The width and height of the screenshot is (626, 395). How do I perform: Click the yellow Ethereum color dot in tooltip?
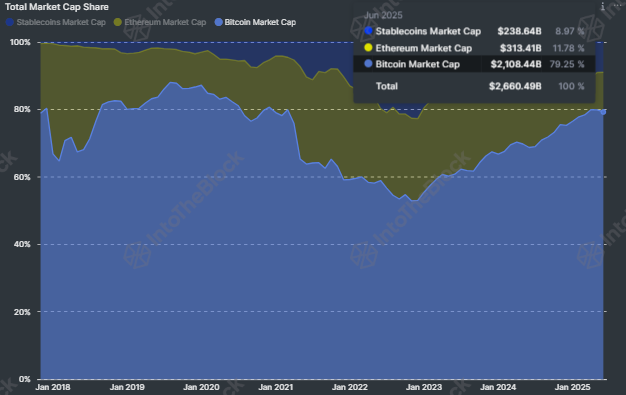(368, 48)
